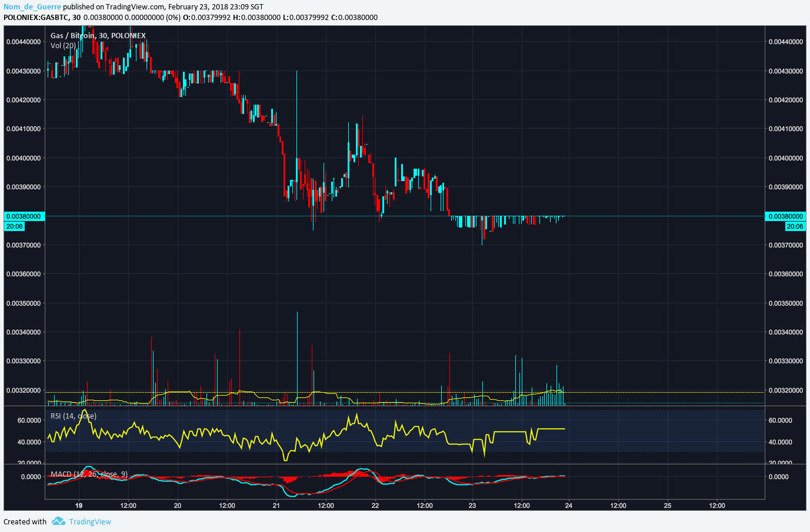Click 0.00410000 on the right price scale
Image resolution: width=810 pixels, height=532 pixels.
pyautogui.click(x=786, y=129)
